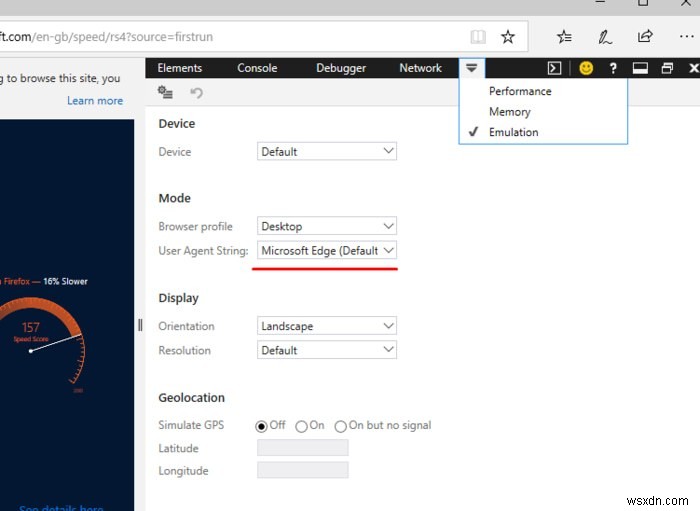Image resolution: width=700 pixels, height=511 pixels.
Task: Click the Longitude input field
Action: click(303, 470)
